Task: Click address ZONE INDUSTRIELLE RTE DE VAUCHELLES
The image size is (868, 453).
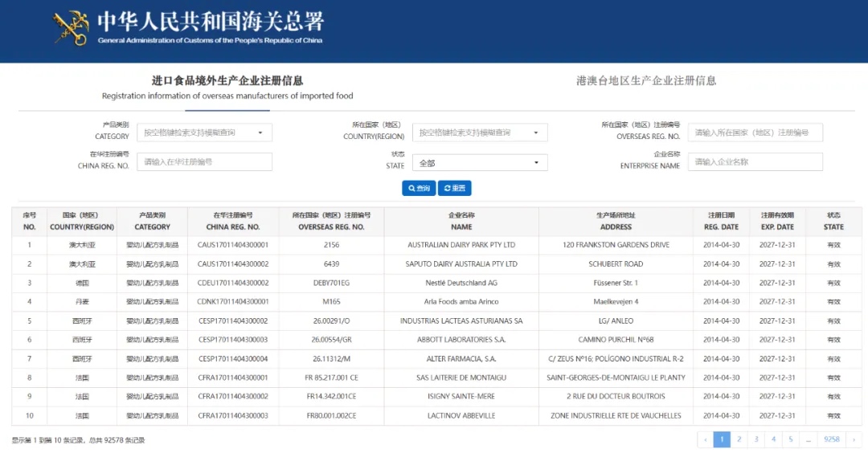Action: 616,415
